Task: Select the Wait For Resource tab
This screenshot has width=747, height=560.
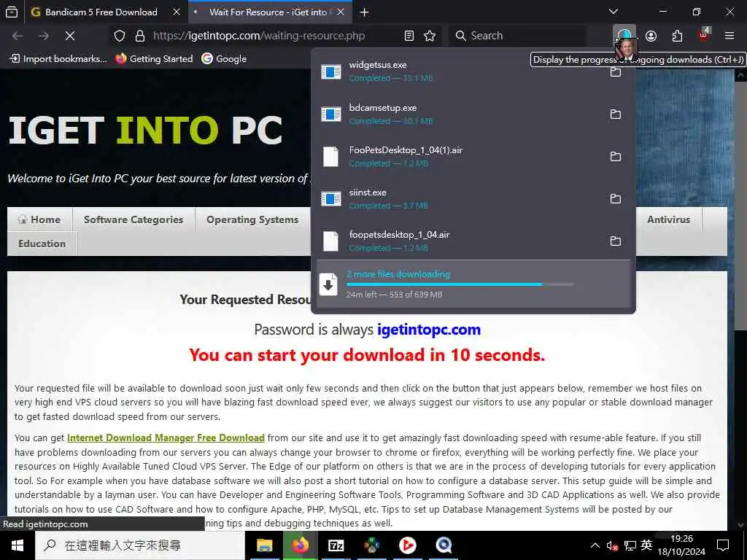Action: click(x=268, y=12)
